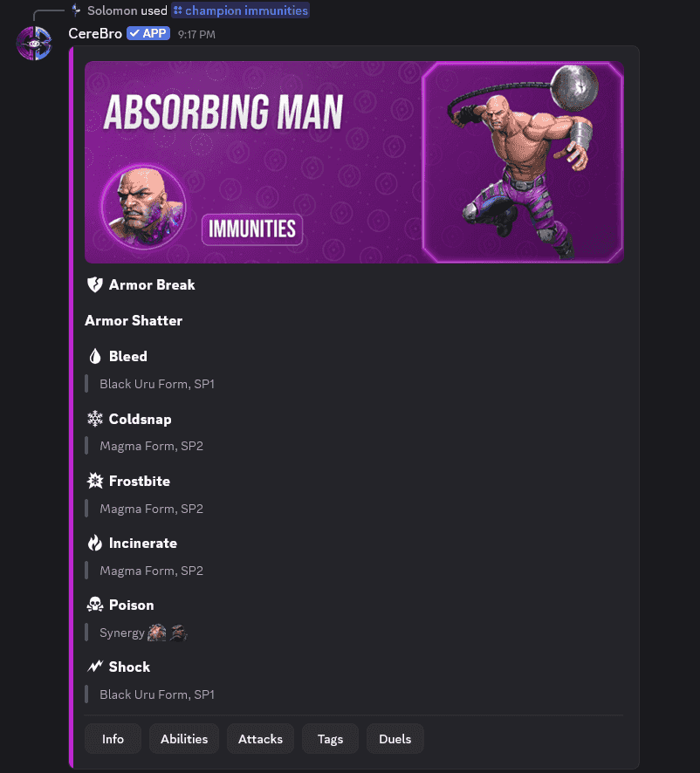Click the Frostbite icon
Screen dimensions: 700x773
pos(95,481)
